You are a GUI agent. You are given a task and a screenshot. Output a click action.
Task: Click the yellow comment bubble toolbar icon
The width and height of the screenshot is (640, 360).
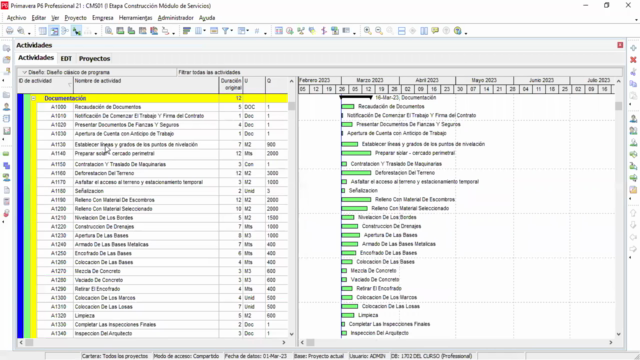tap(435, 31)
